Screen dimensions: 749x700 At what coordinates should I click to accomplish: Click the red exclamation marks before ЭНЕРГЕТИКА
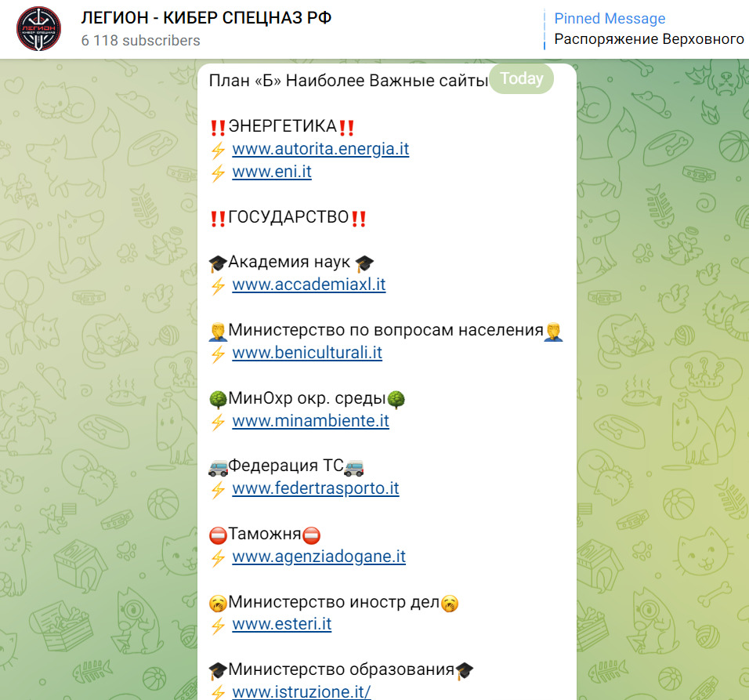(x=218, y=128)
